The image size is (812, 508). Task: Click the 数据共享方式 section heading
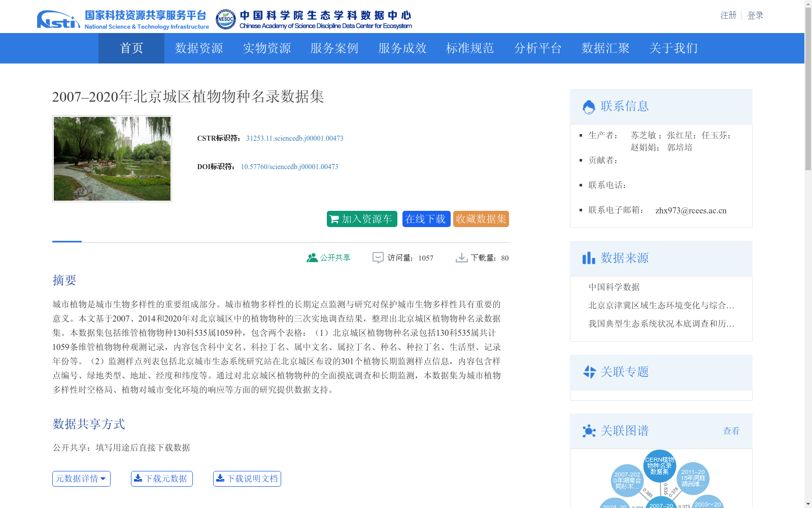[89, 424]
